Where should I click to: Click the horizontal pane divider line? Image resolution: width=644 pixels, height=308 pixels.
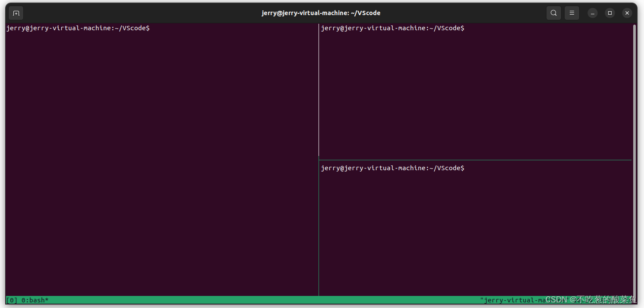(475, 159)
